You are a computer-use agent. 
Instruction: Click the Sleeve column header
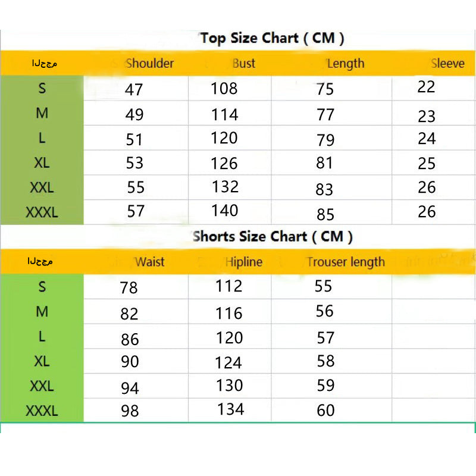pyautogui.click(x=447, y=64)
